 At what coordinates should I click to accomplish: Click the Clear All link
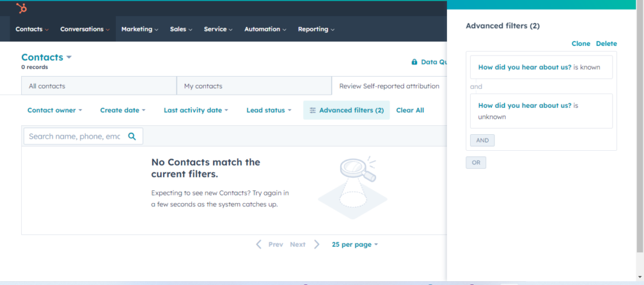click(x=410, y=110)
